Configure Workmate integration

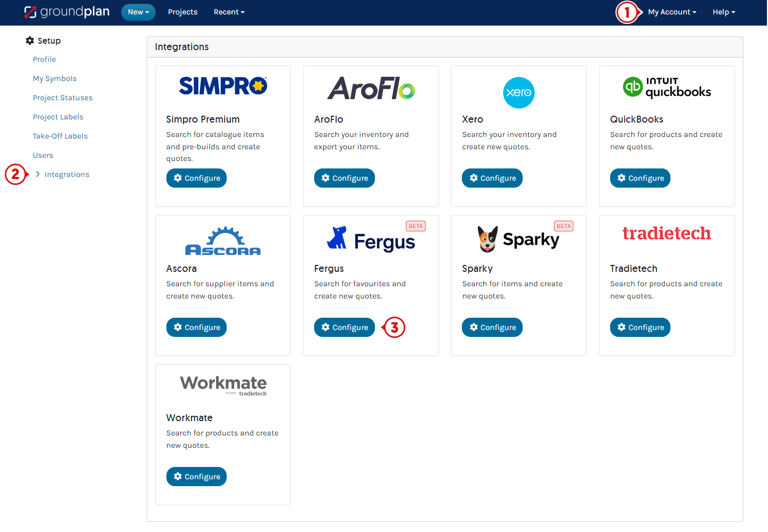point(196,477)
